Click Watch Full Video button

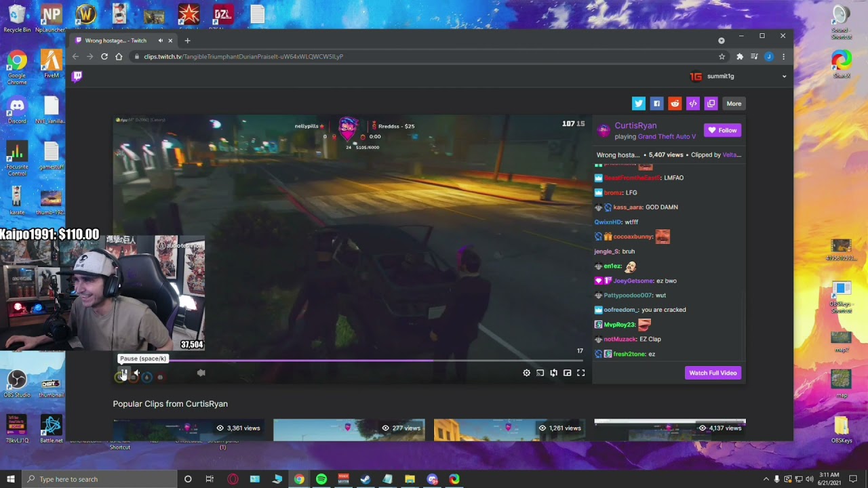point(713,373)
